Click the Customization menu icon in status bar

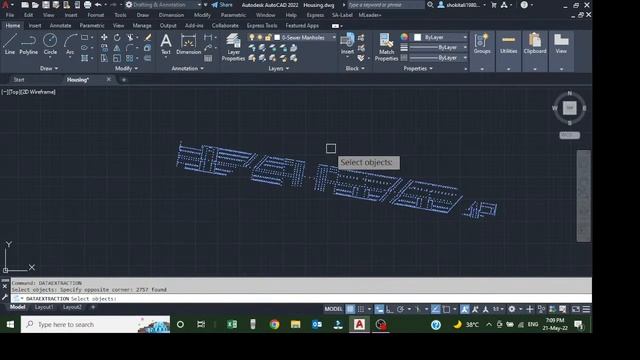click(586, 309)
